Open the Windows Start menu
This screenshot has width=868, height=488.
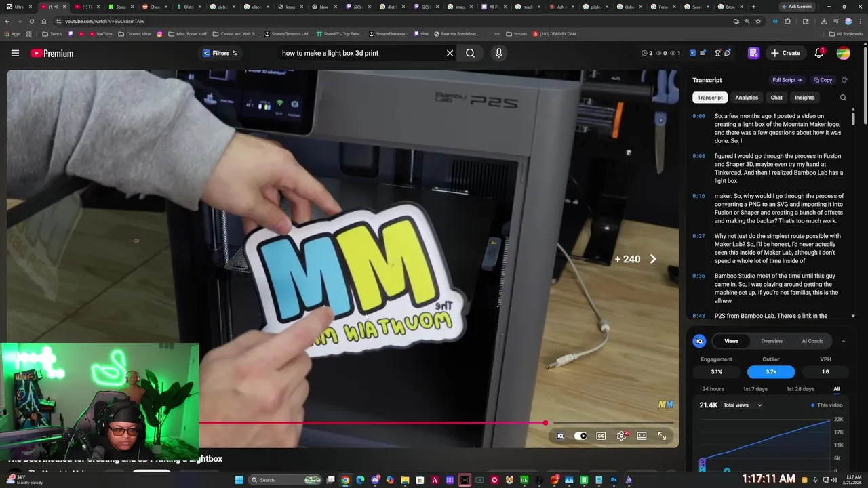pyautogui.click(x=239, y=480)
